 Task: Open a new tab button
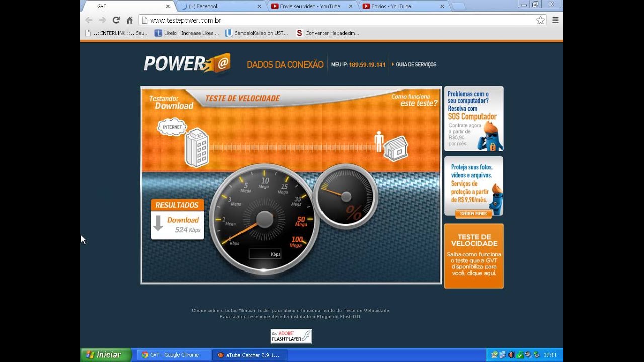(458, 7)
